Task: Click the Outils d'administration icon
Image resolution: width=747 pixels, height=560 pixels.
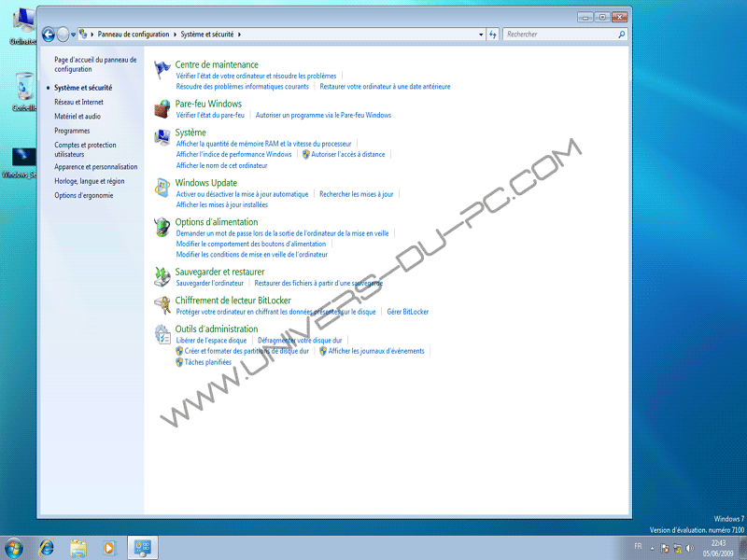Action: [x=162, y=334]
